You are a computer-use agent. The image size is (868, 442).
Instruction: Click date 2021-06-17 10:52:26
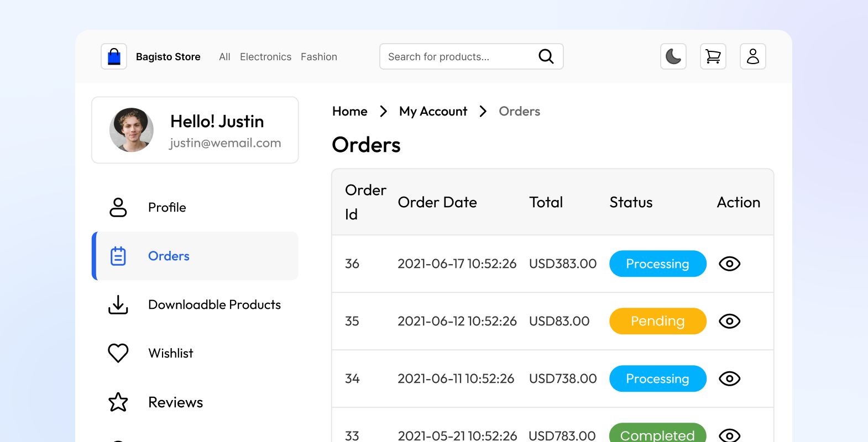[x=457, y=264]
